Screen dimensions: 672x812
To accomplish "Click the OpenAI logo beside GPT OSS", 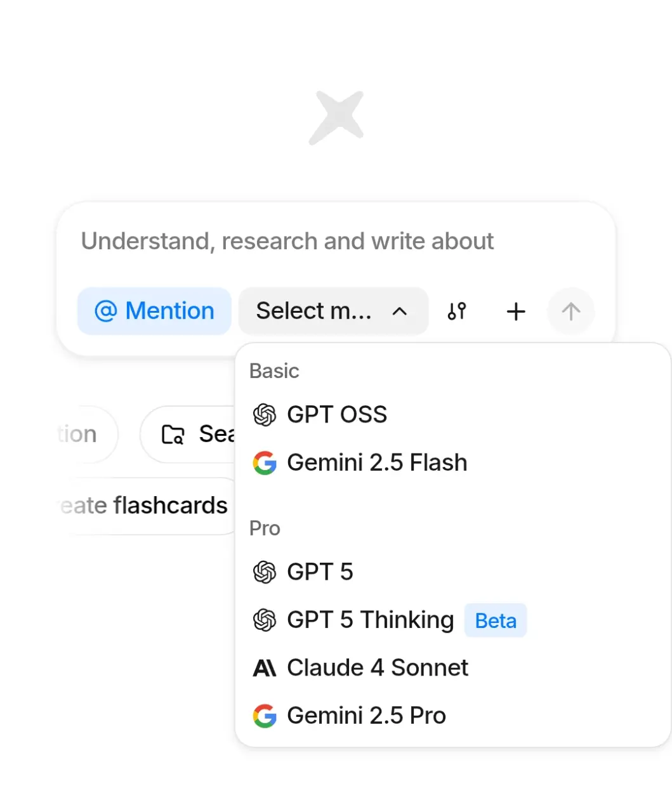I will [265, 415].
